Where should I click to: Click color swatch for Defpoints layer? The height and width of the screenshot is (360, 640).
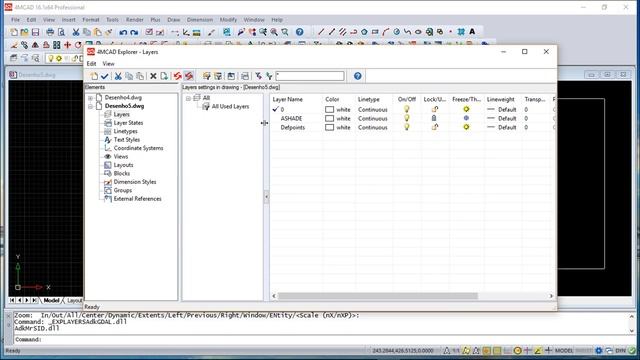(x=329, y=127)
